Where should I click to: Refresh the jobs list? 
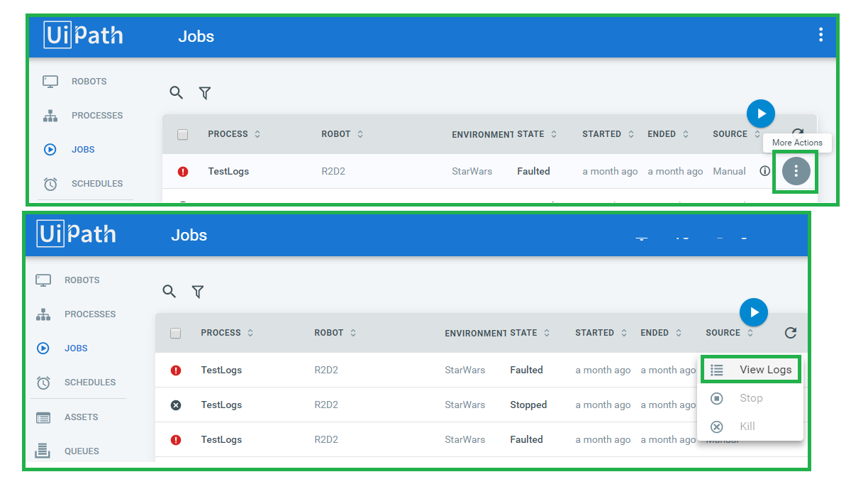coord(791,332)
